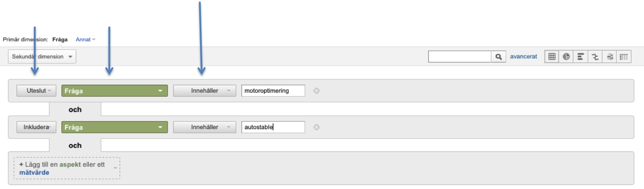Select the bar performance view icon
Viewport: 644px width, 189px height.
coord(580,57)
